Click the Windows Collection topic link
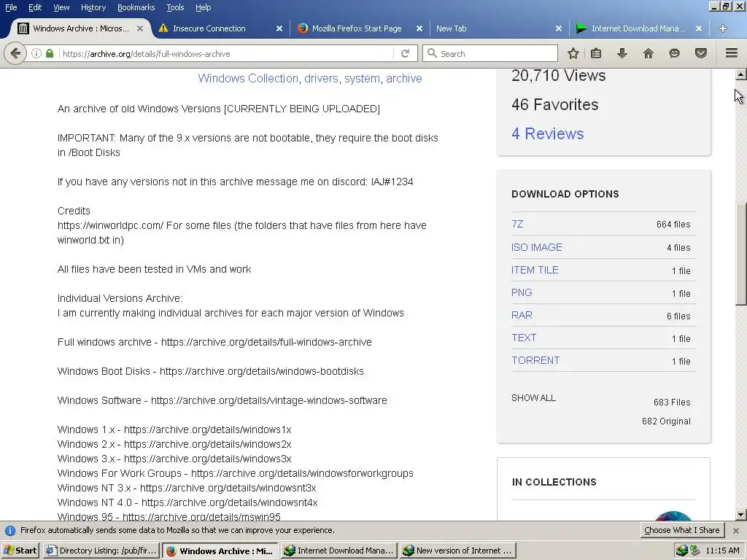Screen dimensions: 747x560 pos(248,78)
